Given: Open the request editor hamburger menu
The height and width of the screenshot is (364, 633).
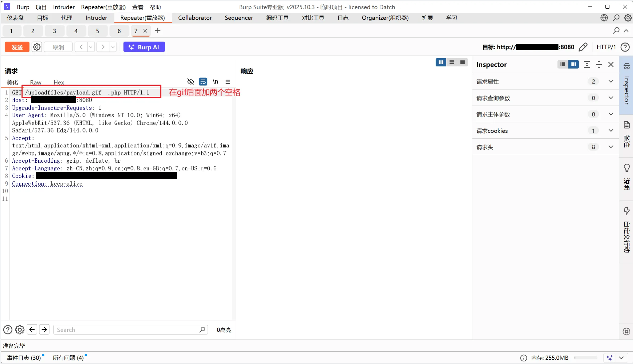Looking at the screenshot, I should point(228,82).
